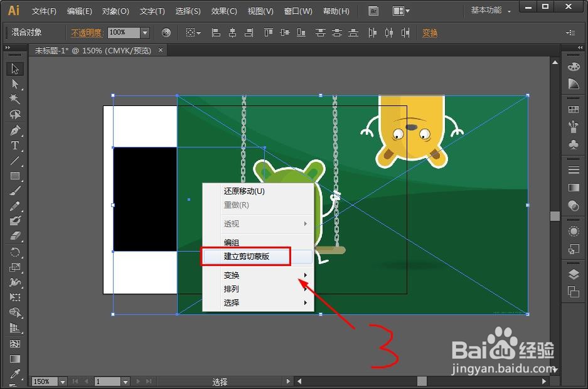588x389 pixels.
Task: Click Horizontal Align Left in control bar
Action: click(x=216, y=33)
